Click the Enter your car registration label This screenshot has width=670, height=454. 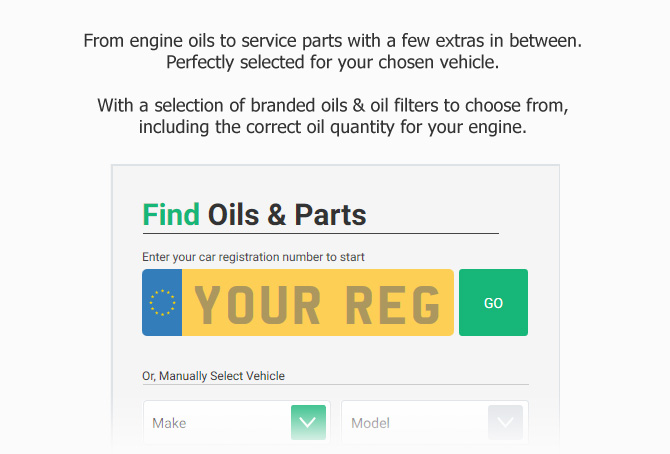tap(253, 257)
